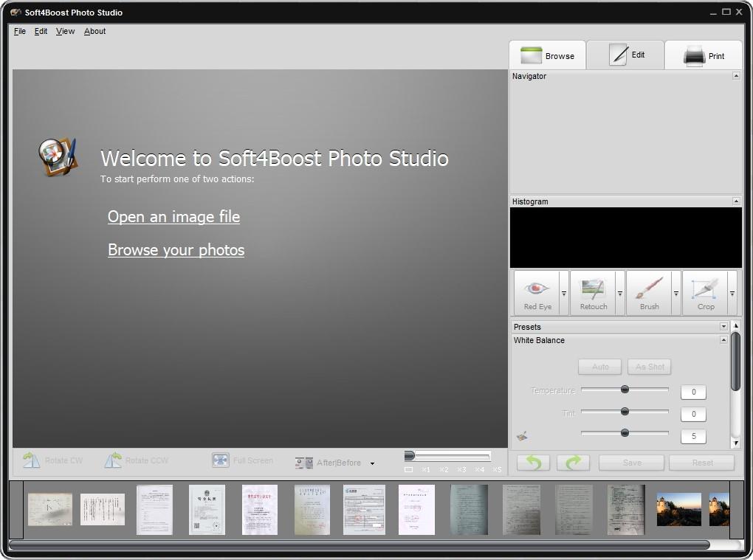
Task: Collapse the White Balance section
Action: 723,339
